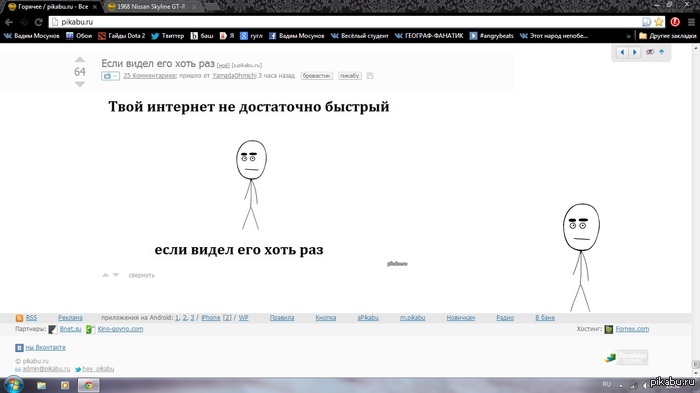
Task: Open the Facebook Вадим Мосунов bookmark
Action: click(296, 36)
